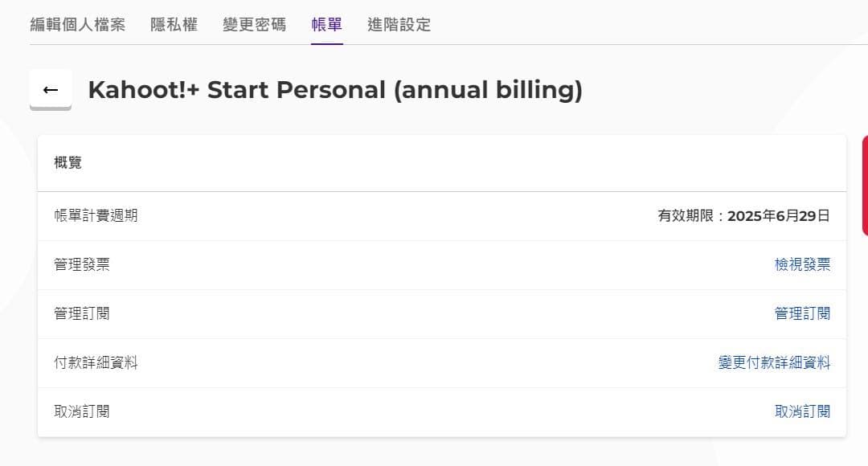This screenshot has height=466, width=868.
Task: Click the 概覽 section header
Action: point(68,163)
